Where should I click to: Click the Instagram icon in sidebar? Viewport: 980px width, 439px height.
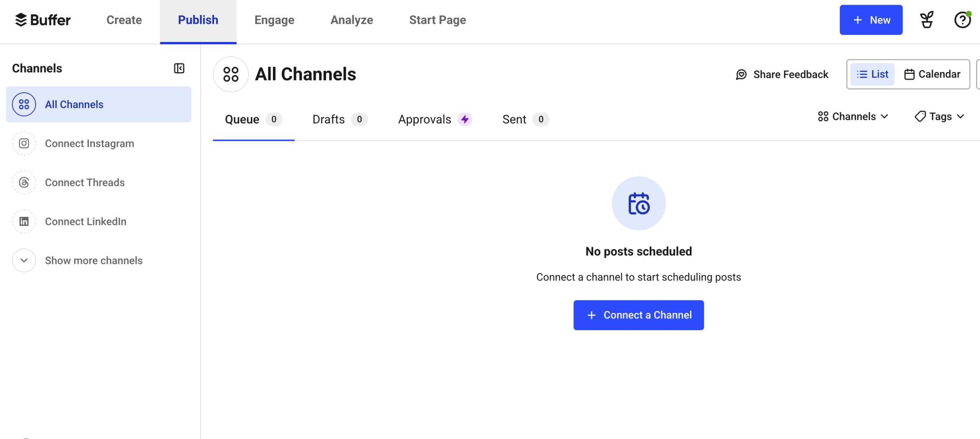coord(24,143)
